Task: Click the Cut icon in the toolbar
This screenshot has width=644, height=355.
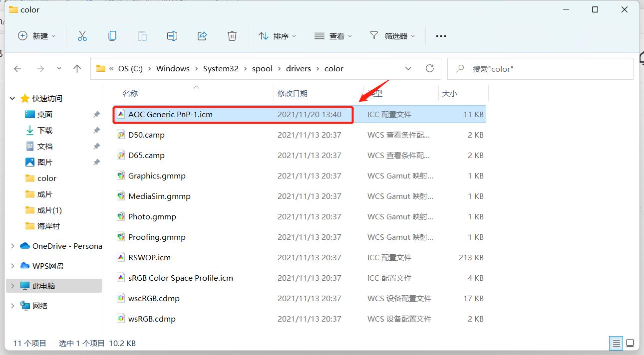Action: [82, 35]
